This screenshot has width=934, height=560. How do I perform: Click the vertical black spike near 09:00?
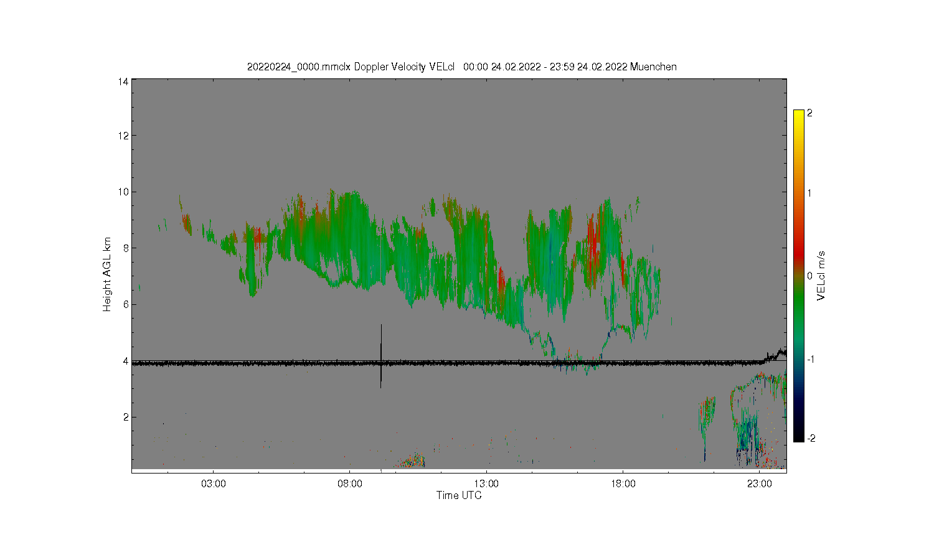tap(381, 356)
